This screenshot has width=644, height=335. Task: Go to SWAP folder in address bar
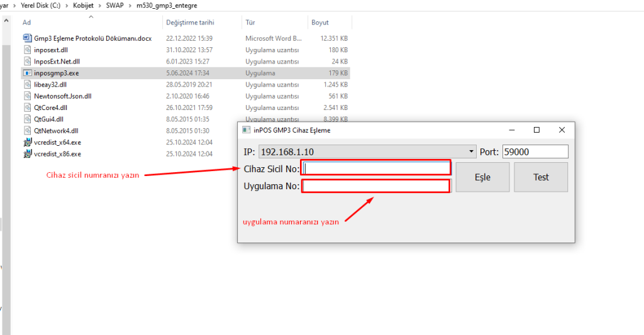point(114,5)
